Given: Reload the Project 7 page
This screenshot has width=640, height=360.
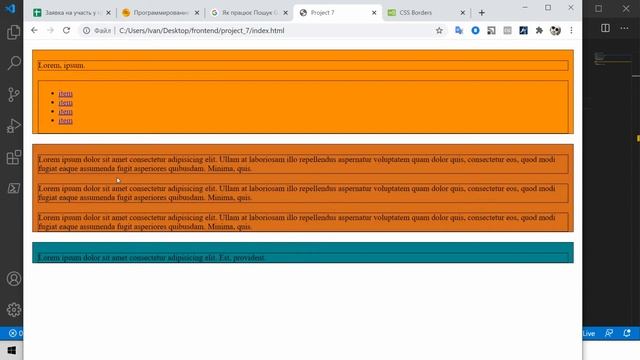Looking at the screenshot, I should [x=66, y=31].
